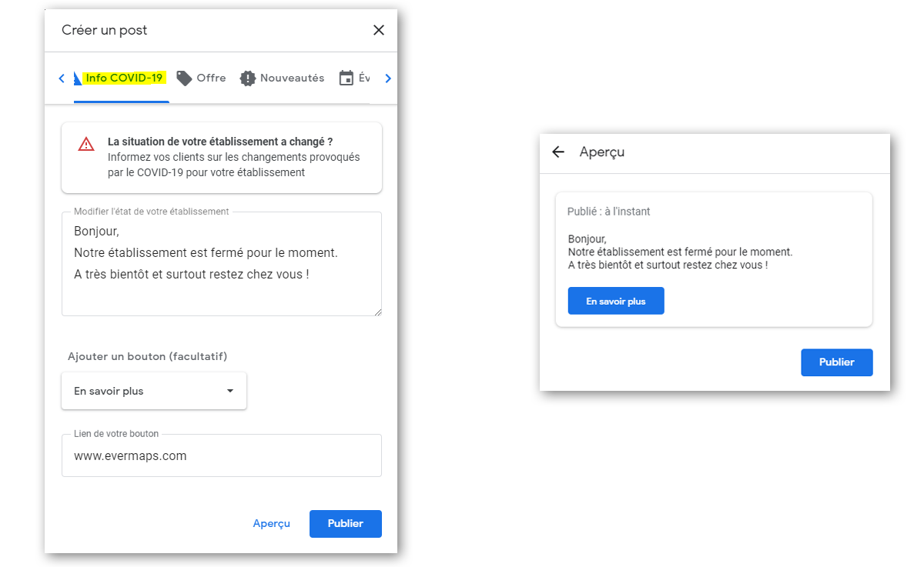
Task: Click the En savoir plus preview button
Action: [616, 301]
